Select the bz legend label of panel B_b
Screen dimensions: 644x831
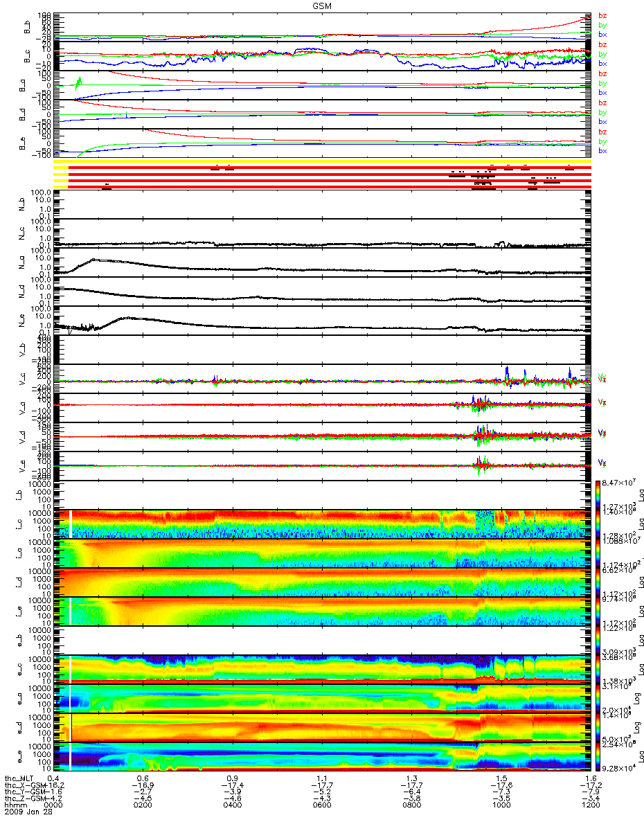[602, 15]
